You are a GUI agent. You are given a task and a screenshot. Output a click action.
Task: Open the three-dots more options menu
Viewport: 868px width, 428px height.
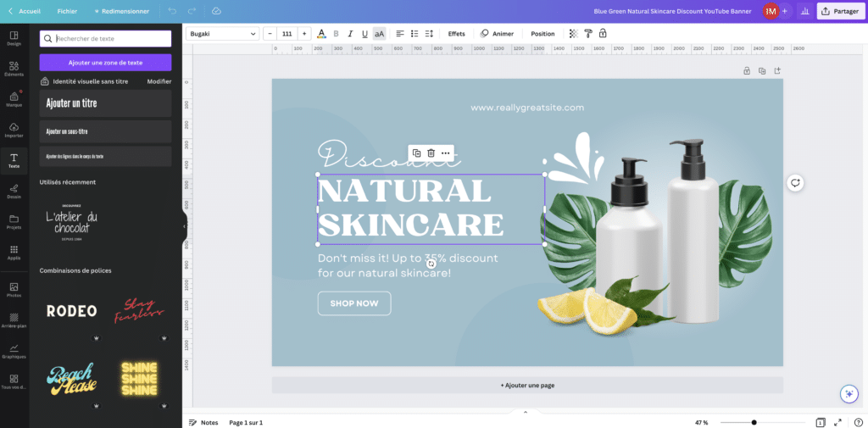[x=446, y=153]
